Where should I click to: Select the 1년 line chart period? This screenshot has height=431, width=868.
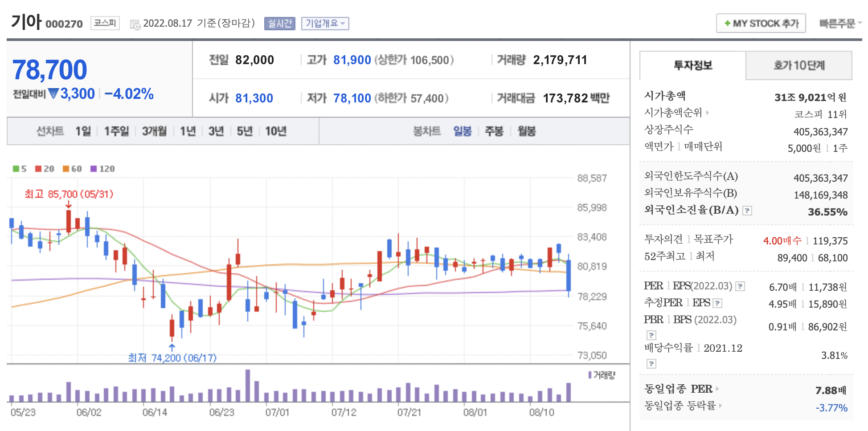point(188,131)
